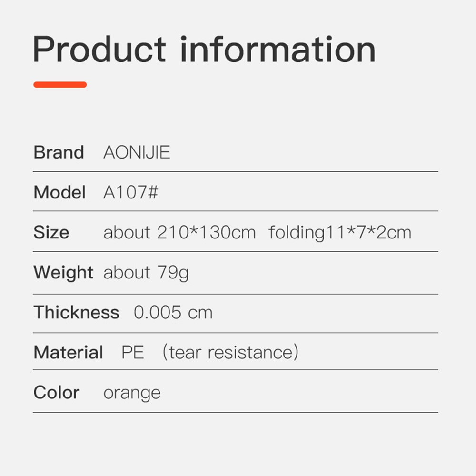
Task: Select the "0.005 cm" thickness value
Action: click(173, 313)
